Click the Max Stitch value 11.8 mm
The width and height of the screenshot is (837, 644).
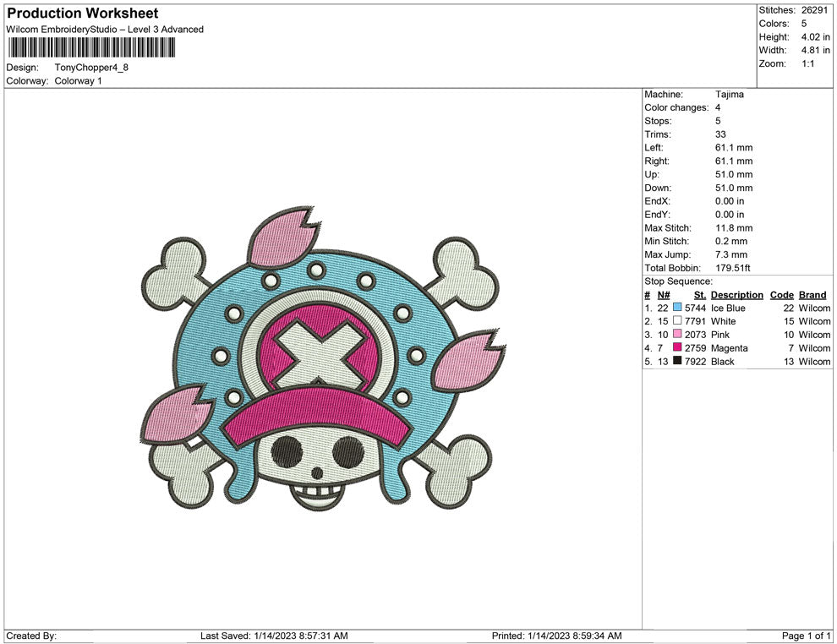pos(733,227)
